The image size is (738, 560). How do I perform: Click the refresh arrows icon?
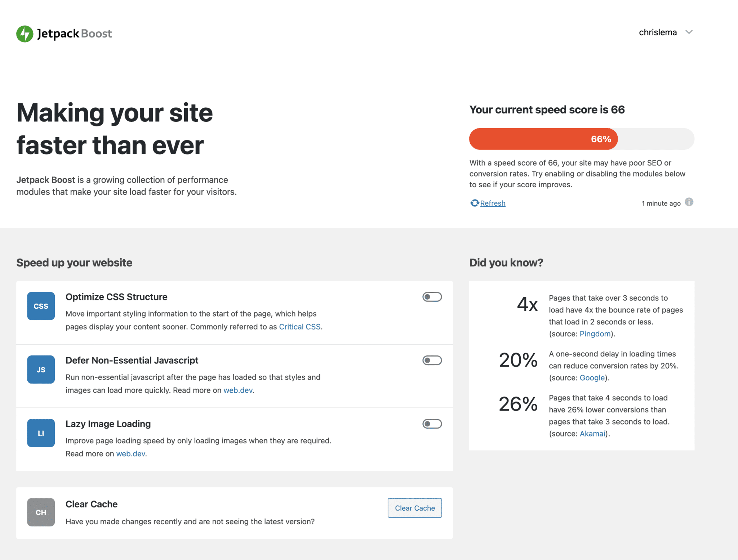pyautogui.click(x=475, y=203)
